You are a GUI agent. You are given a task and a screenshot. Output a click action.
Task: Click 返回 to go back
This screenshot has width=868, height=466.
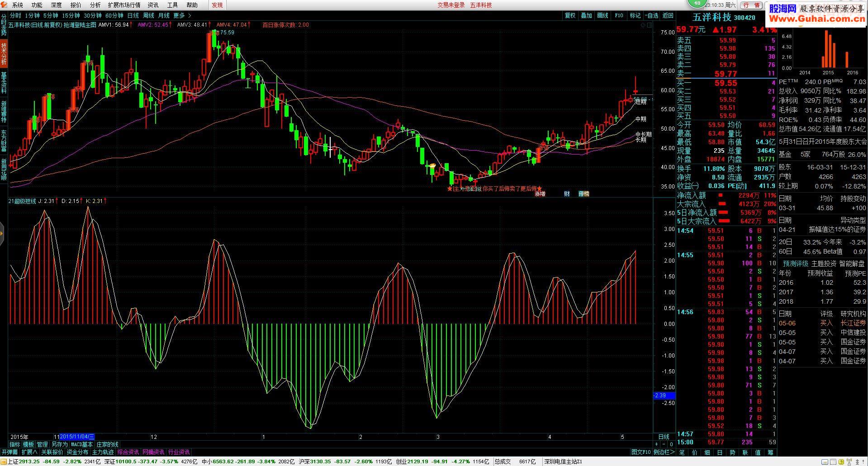(668, 15)
